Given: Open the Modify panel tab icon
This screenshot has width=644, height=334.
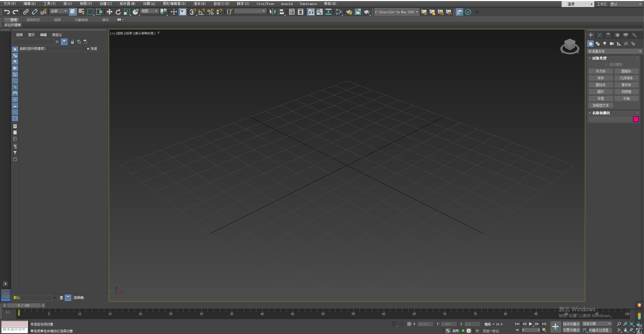Looking at the screenshot, I should (x=600, y=35).
